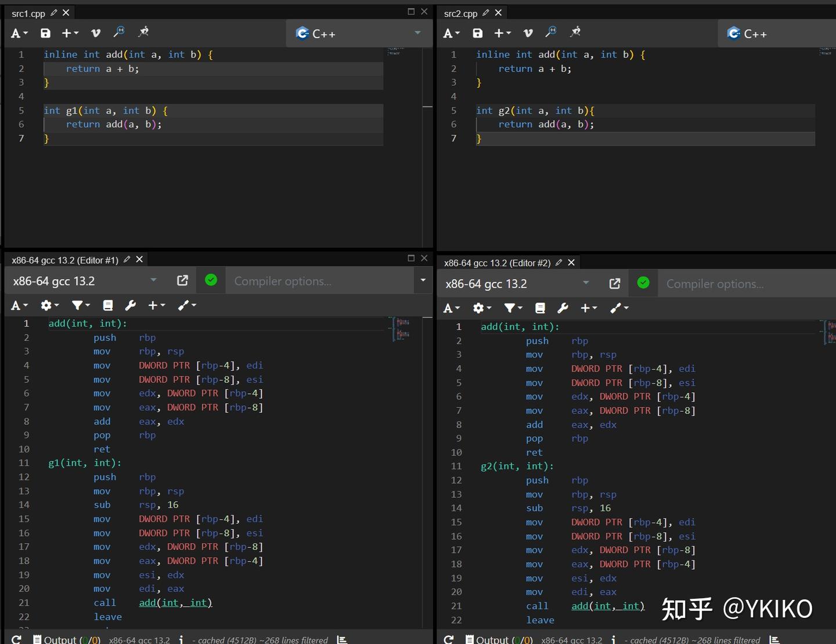
Task: Maximize the Editor #1 compiler pane
Action: click(411, 258)
